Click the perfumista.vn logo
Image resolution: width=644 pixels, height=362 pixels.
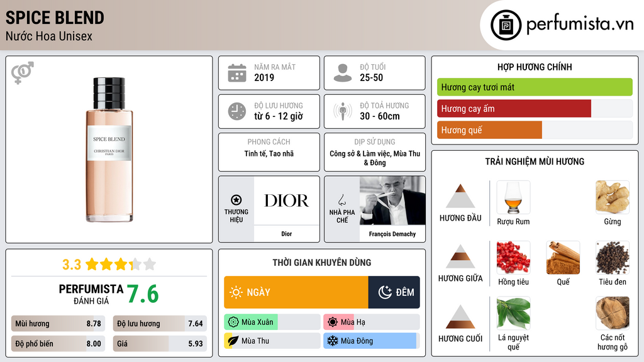[563, 25]
